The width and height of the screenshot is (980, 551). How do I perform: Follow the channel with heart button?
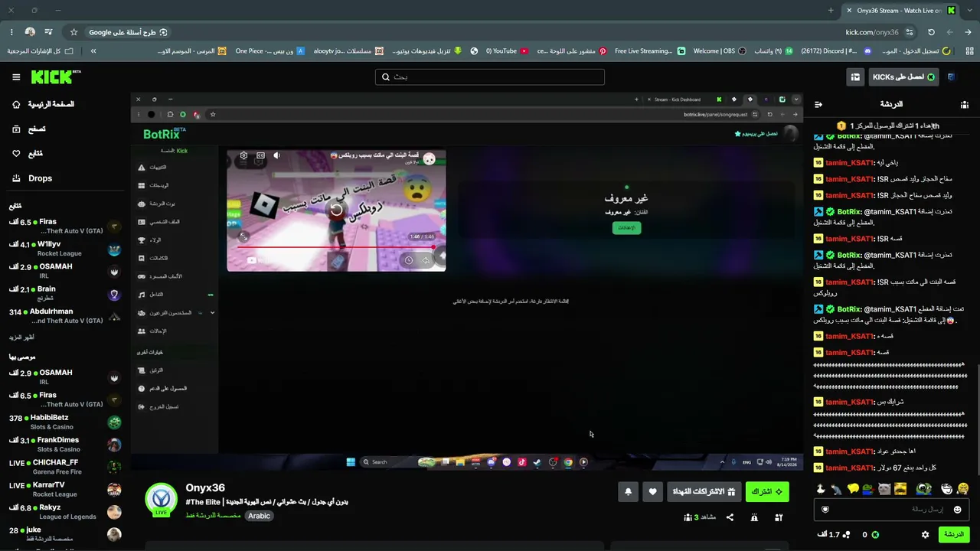coord(652,492)
